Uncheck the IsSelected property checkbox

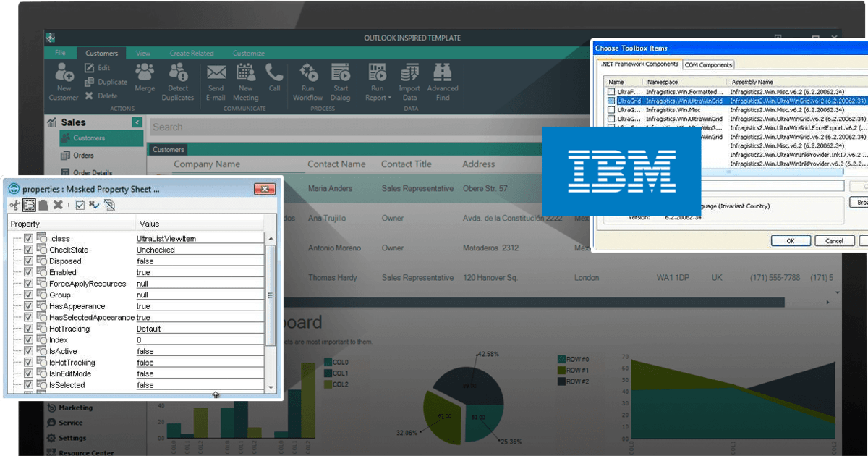point(28,385)
